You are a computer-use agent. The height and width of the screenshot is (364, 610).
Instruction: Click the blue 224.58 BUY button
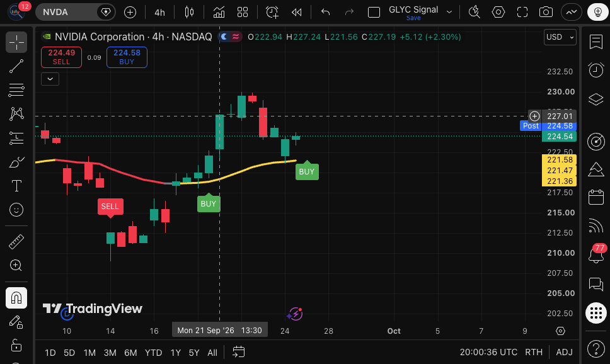tap(127, 57)
